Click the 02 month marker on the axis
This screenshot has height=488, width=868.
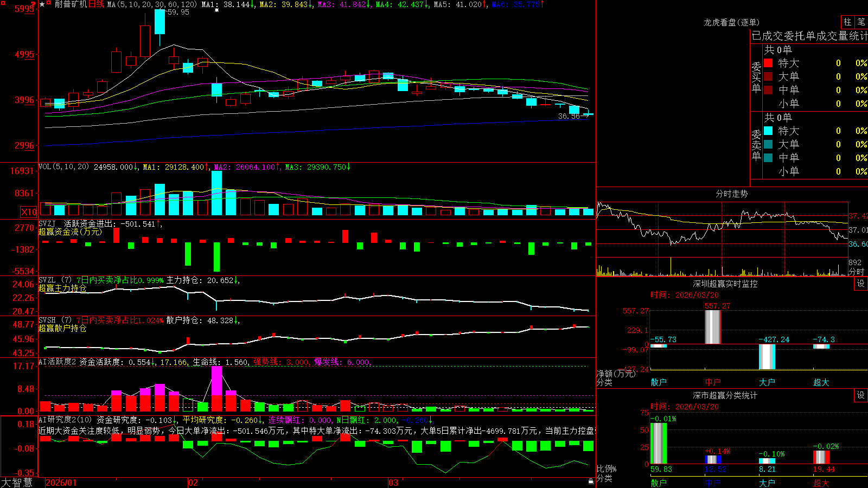[x=193, y=483]
